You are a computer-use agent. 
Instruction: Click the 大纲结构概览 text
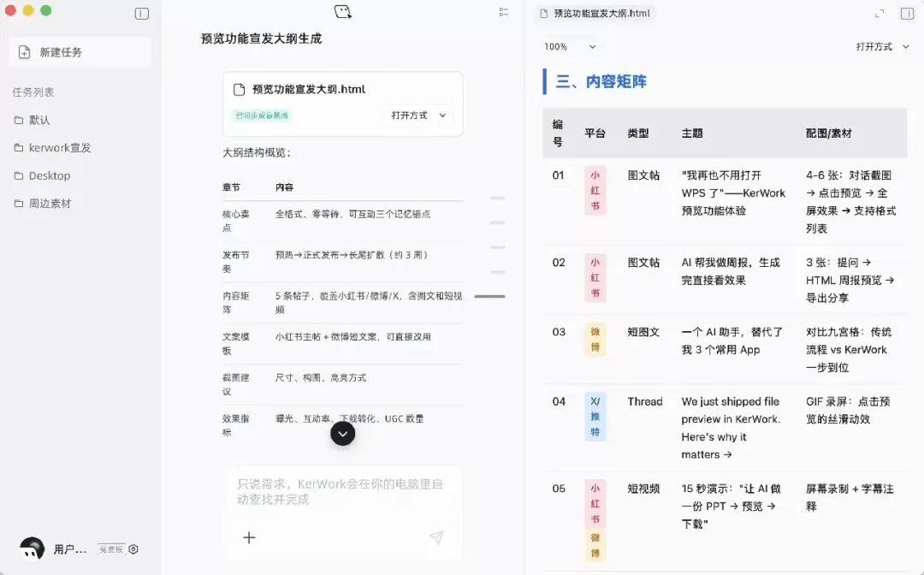(257, 152)
